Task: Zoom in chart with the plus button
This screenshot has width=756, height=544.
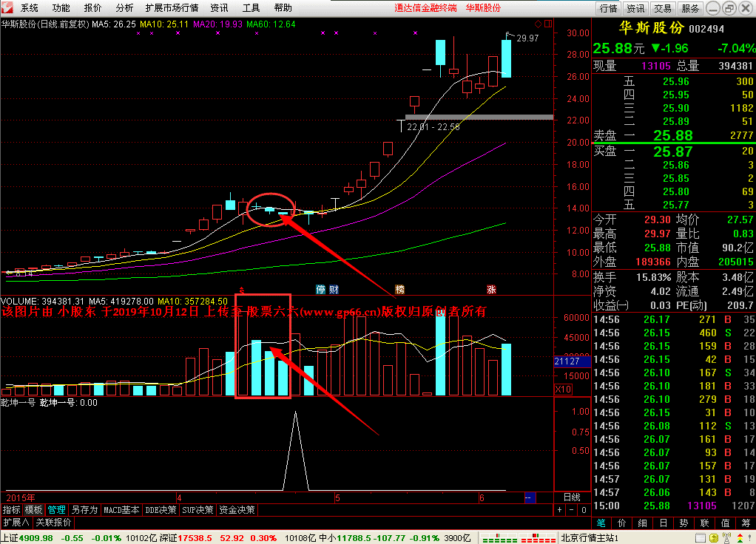Action: pos(559,510)
